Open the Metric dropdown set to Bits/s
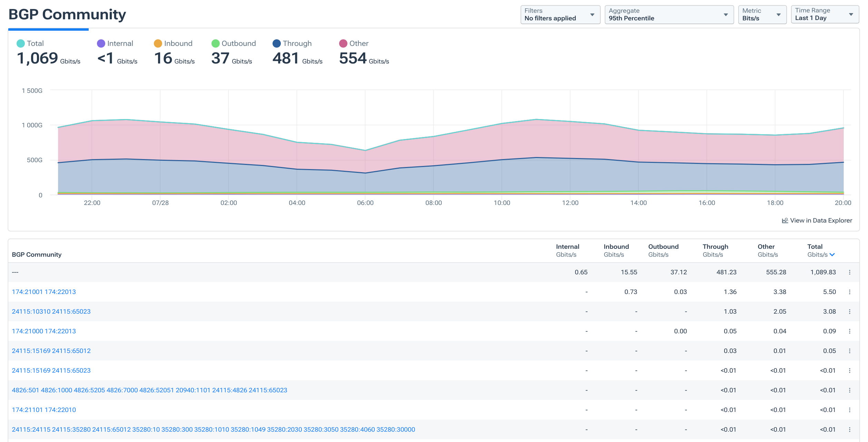 [762, 14]
